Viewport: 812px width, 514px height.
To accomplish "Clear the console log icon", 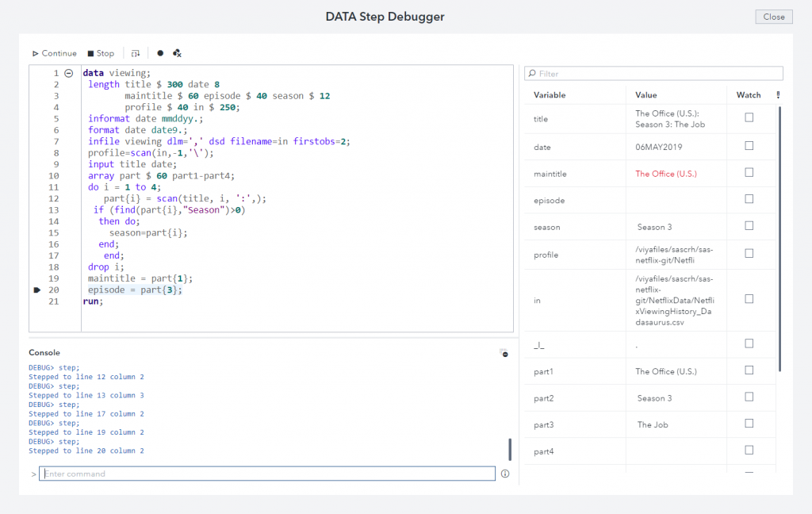I will [504, 353].
